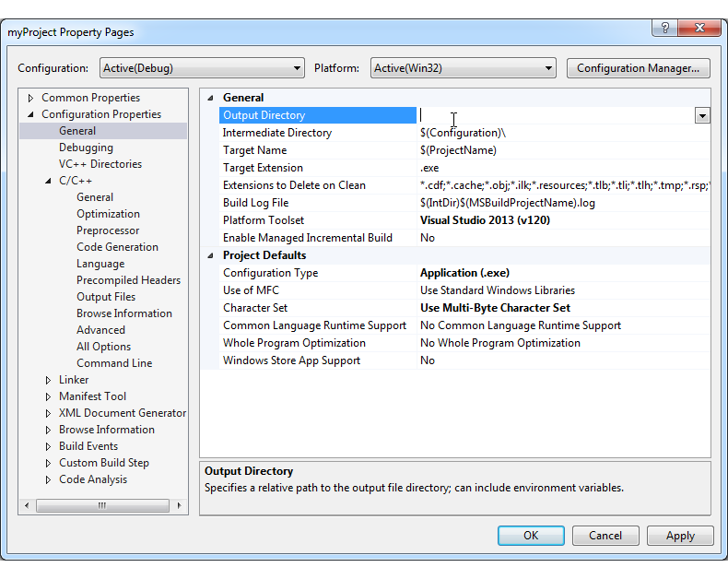Select Common Language Runtime Support property
The width and height of the screenshot is (728, 579).
[318, 325]
